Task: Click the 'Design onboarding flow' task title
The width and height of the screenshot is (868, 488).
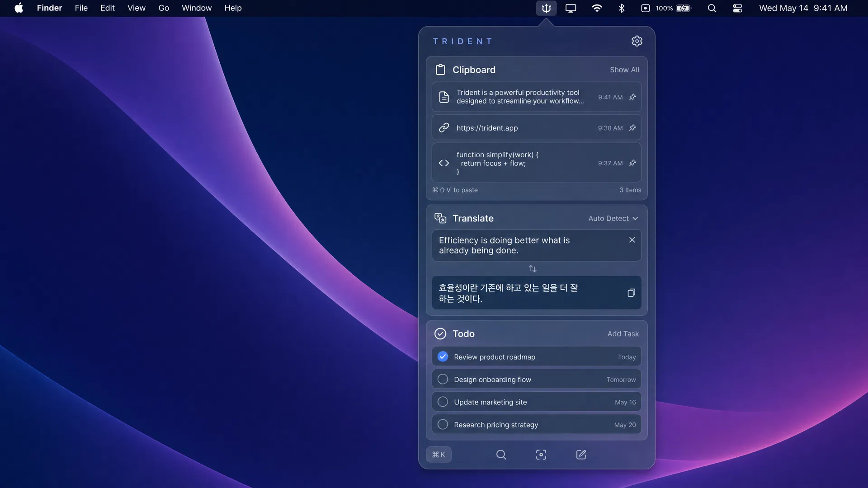Action: point(493,380)
